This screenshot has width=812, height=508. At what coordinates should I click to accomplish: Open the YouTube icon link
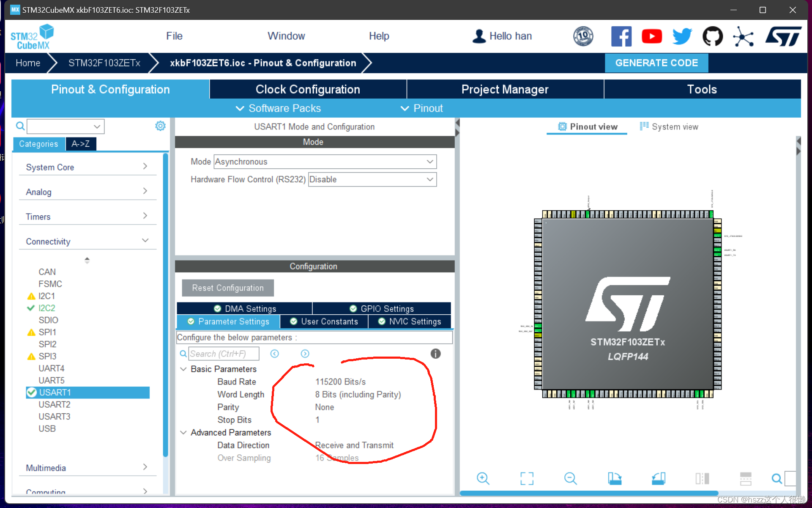[652, 36]
